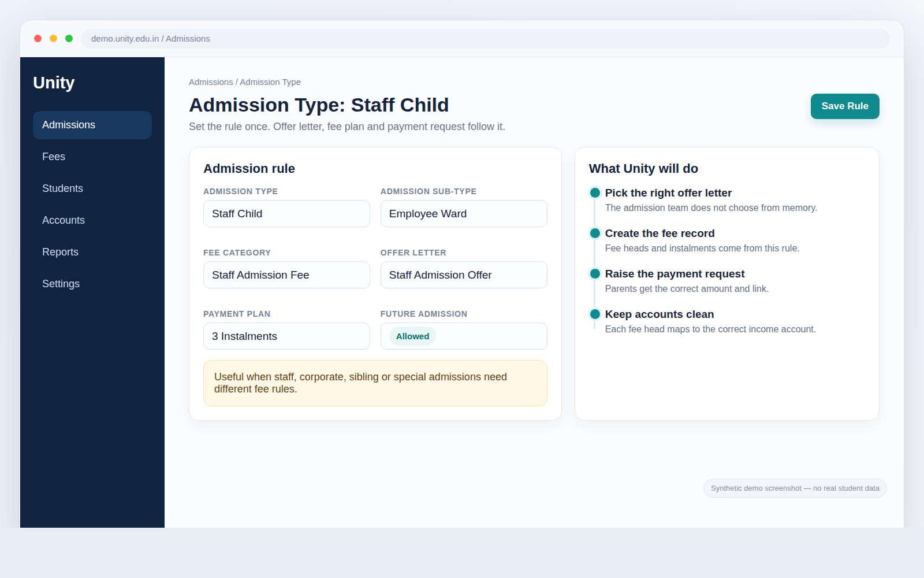This screenshot has height=578, width=924.
Task: Open the Payment Plan field 3 Instalments
Action: pos(286,336)
